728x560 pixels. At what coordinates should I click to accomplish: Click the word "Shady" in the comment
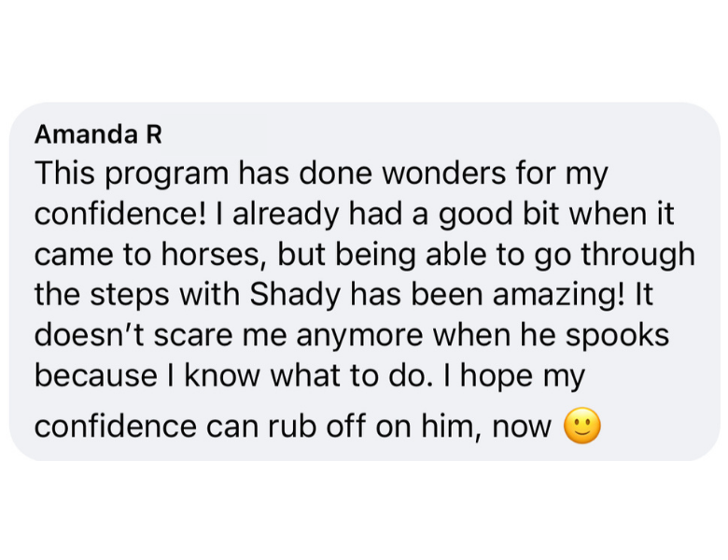pos(295,296)
